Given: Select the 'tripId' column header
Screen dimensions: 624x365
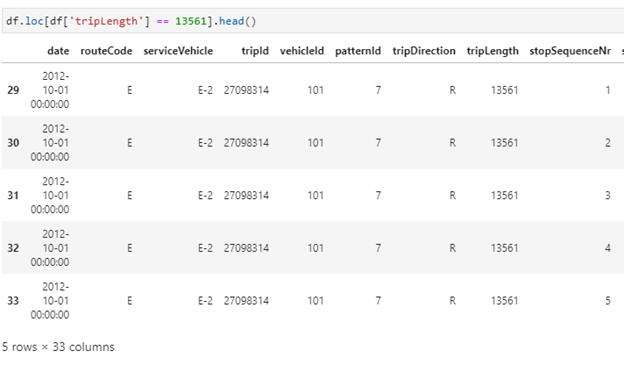Looking at the screenshot, I should tap(255, 51).
